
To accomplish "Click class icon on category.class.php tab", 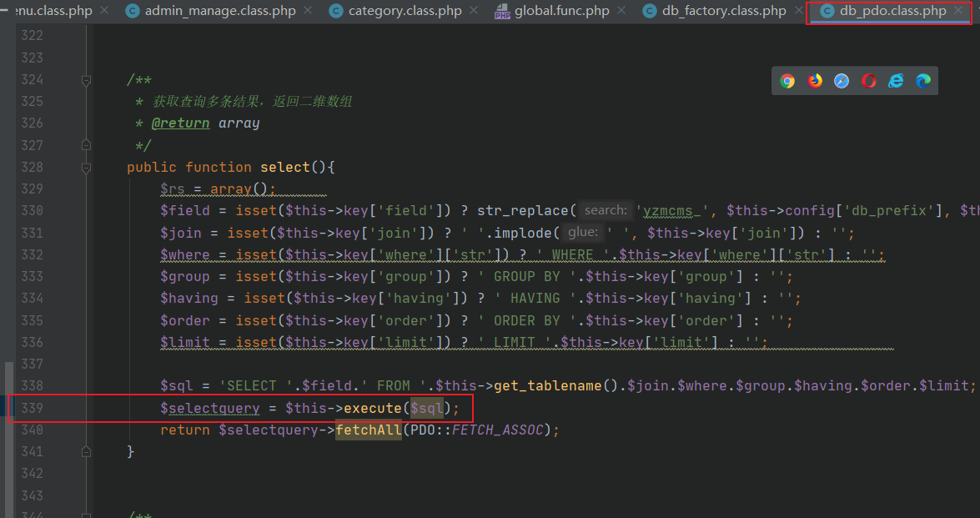I will point(336,11).
